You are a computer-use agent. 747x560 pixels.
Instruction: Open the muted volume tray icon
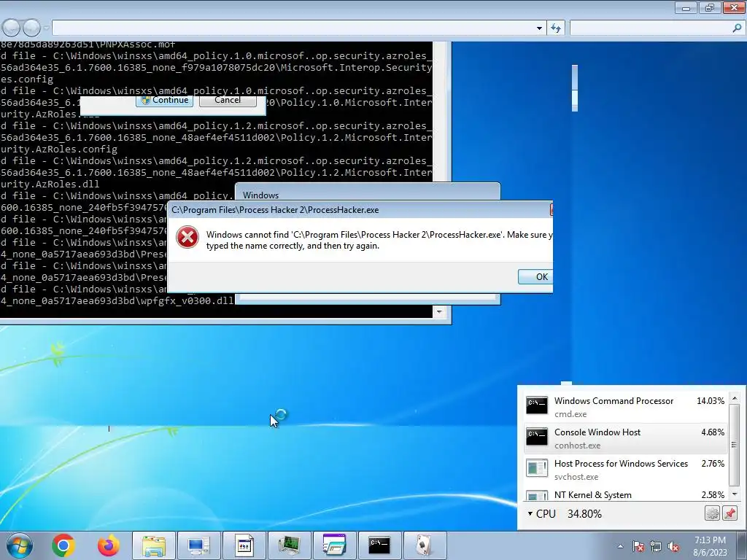[x=673, y=547]
